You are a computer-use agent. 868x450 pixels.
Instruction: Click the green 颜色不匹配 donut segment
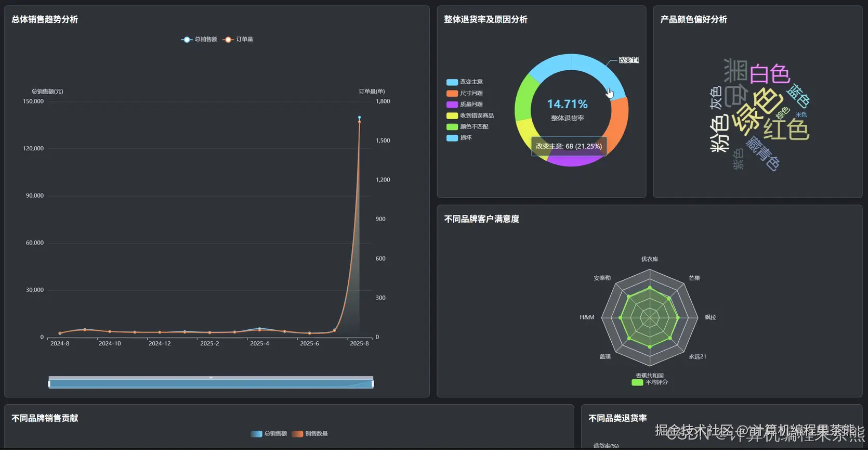pos(524,98)
